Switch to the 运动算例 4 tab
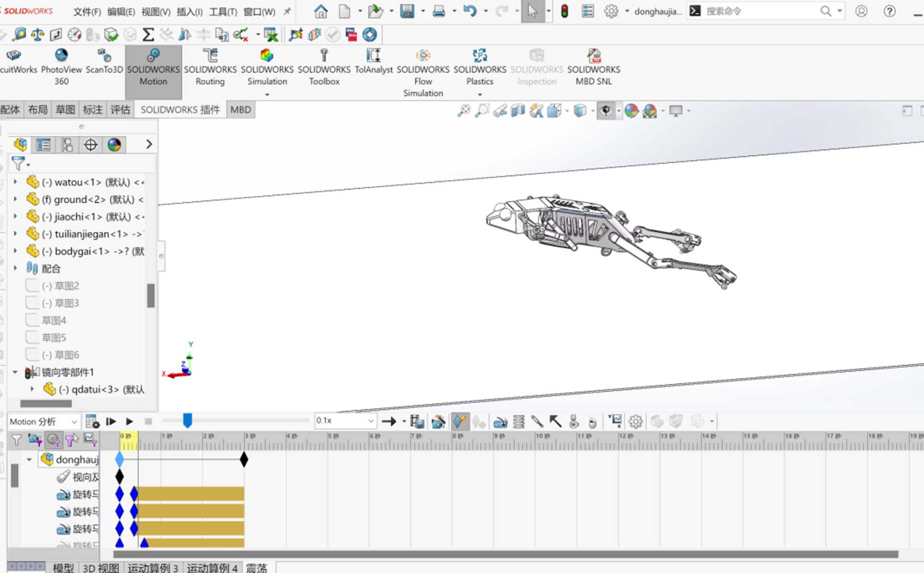 [212, 568]
